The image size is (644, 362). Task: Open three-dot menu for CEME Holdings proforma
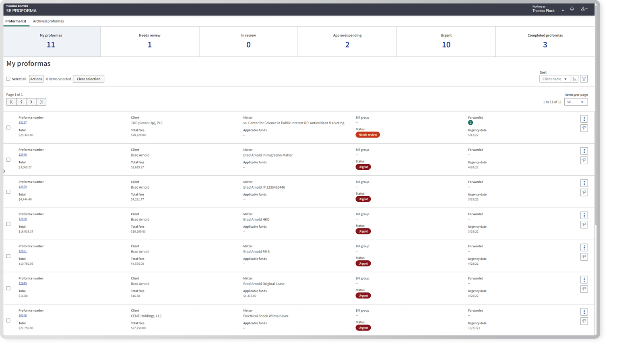584,312
